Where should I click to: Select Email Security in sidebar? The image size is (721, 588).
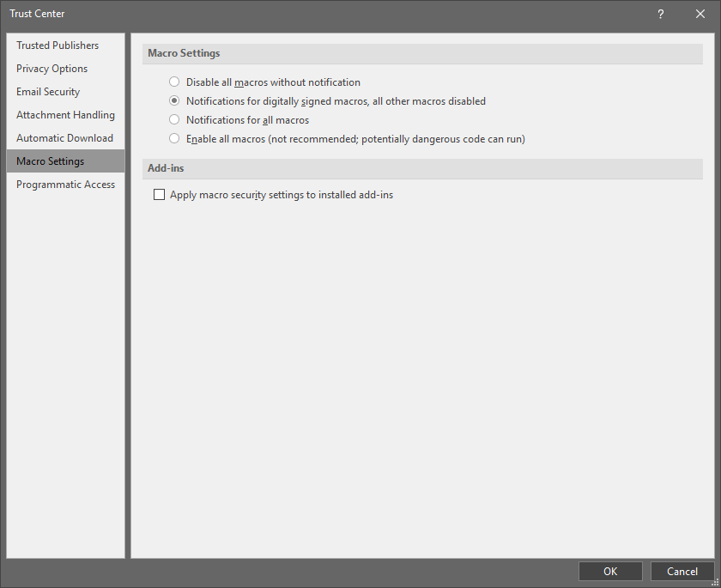tap(65, 92)
